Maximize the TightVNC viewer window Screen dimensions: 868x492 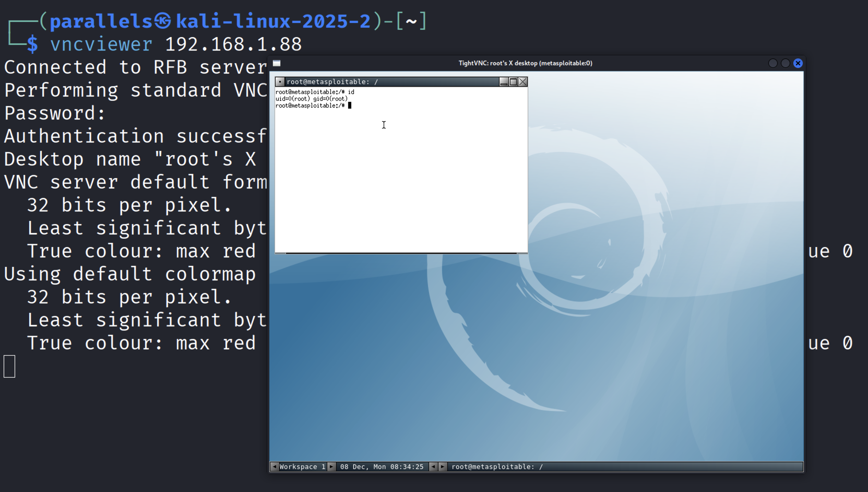[785, 63]
